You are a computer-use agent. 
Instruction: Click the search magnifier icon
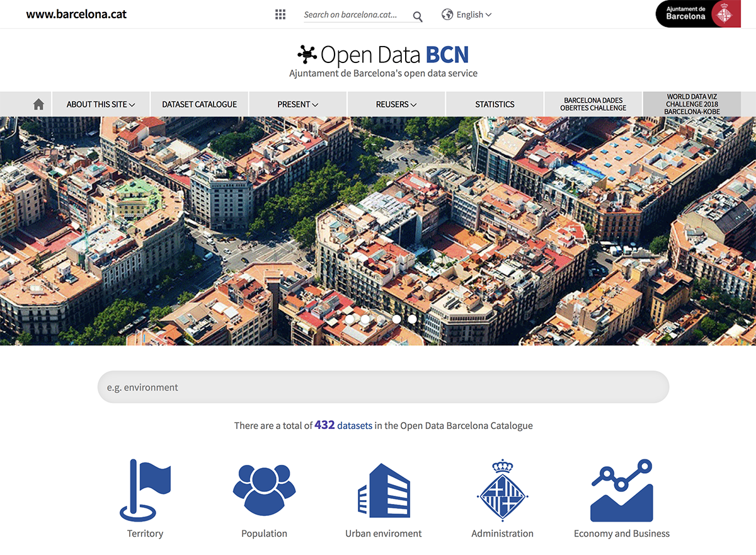coord(418,16)
